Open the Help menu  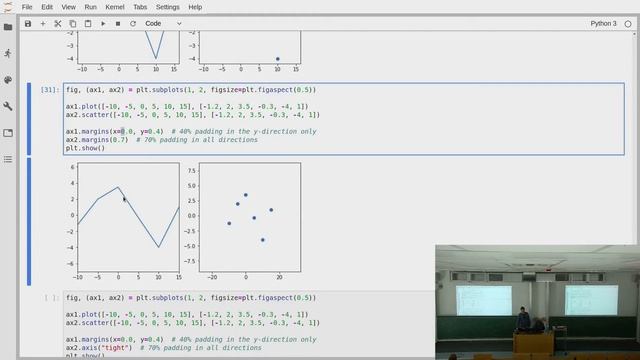[195, 7]
